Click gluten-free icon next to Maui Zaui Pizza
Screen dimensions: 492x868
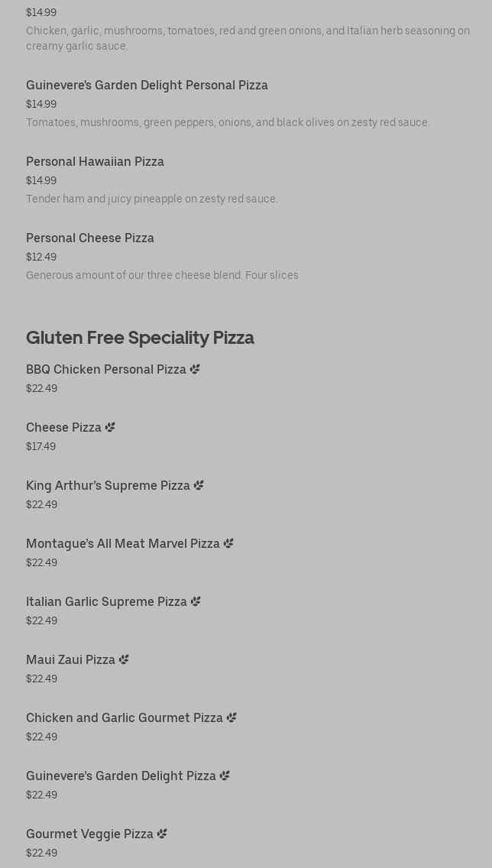(x=124, y=659)
